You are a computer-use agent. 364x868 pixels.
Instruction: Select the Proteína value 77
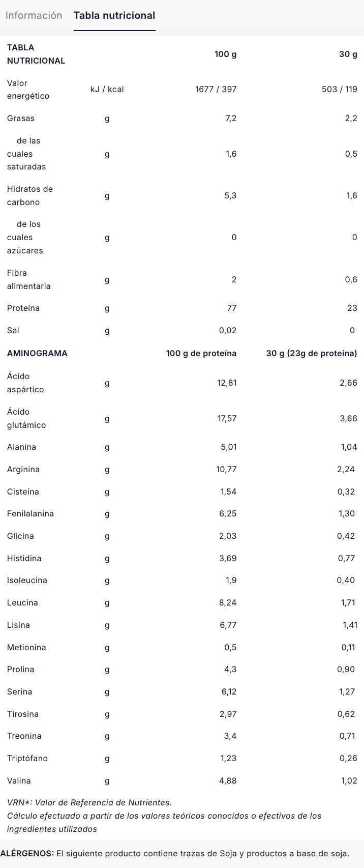click(232, 308)
